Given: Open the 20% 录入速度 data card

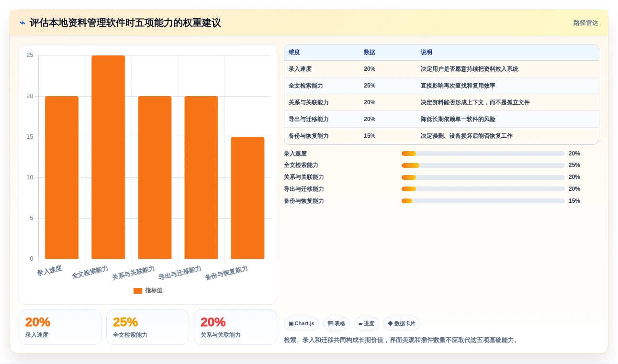Looking at the screenshot, I should (x=60, y=327).
